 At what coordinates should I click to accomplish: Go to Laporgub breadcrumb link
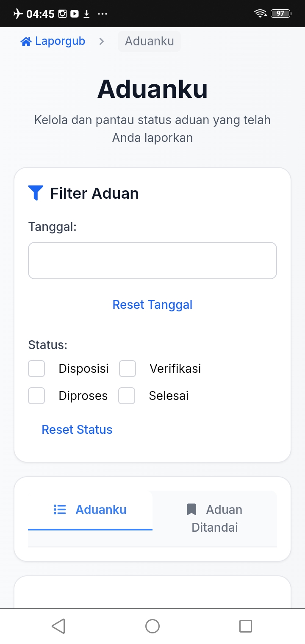pyautogui.click(x=60, y=42)
